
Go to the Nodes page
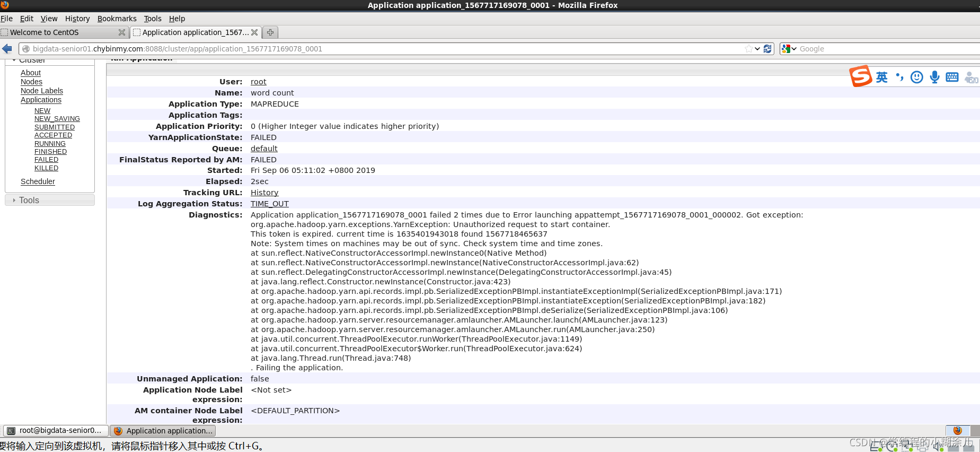point(31,82)
